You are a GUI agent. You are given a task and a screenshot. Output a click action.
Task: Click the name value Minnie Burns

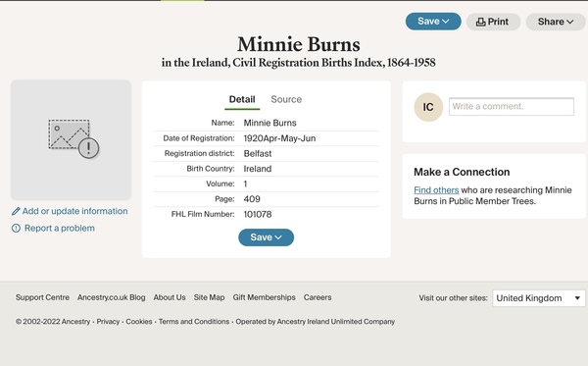[x=270, y=123]
